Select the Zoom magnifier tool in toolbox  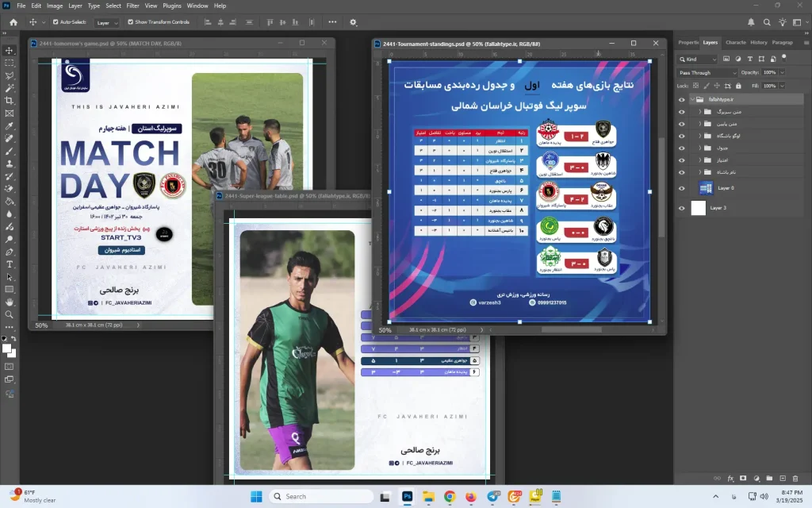pyautogui.click(x=10, y=314)
